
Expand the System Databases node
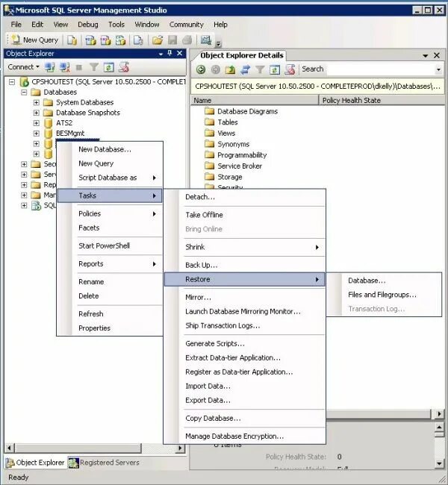(x=37, y=102)
